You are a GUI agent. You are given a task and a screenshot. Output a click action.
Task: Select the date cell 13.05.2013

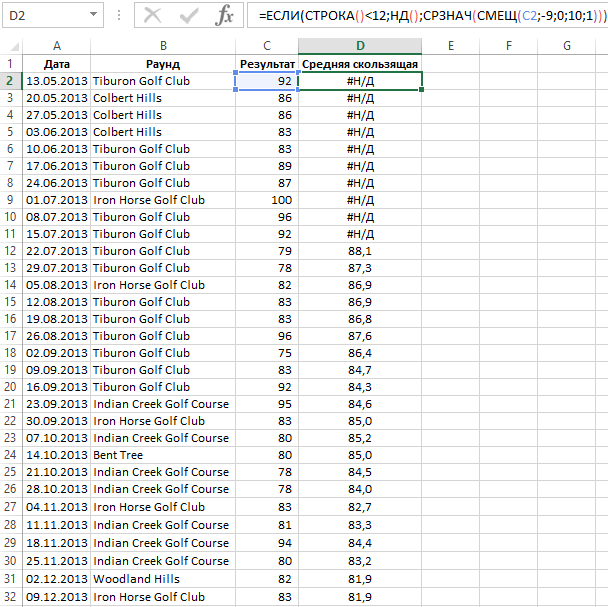pyautogui.click(x=56, y=81)
